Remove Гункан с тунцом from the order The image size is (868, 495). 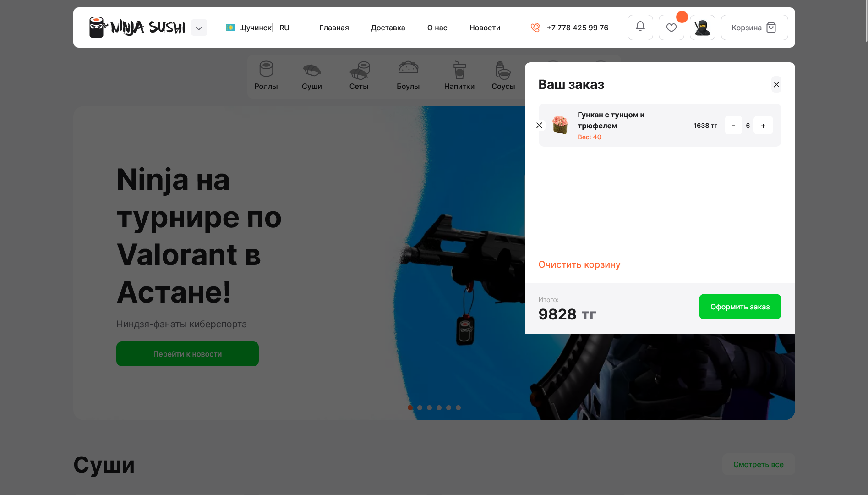539,125
